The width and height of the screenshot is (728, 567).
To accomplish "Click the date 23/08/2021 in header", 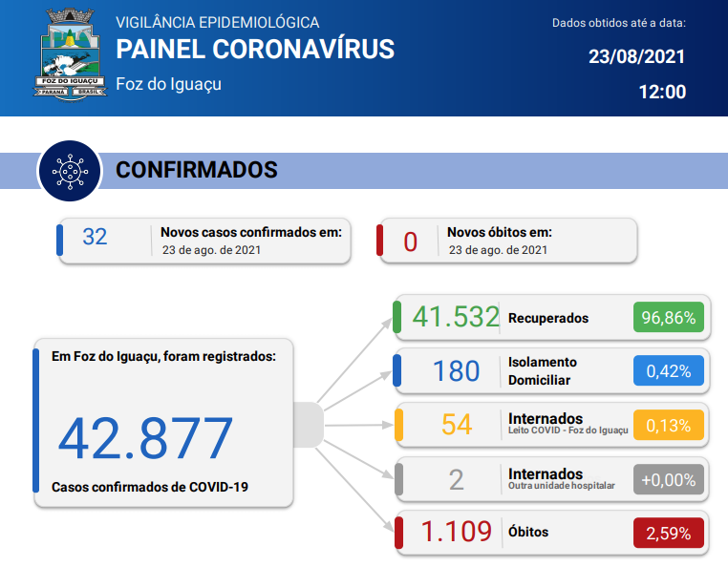I will 636,56.
